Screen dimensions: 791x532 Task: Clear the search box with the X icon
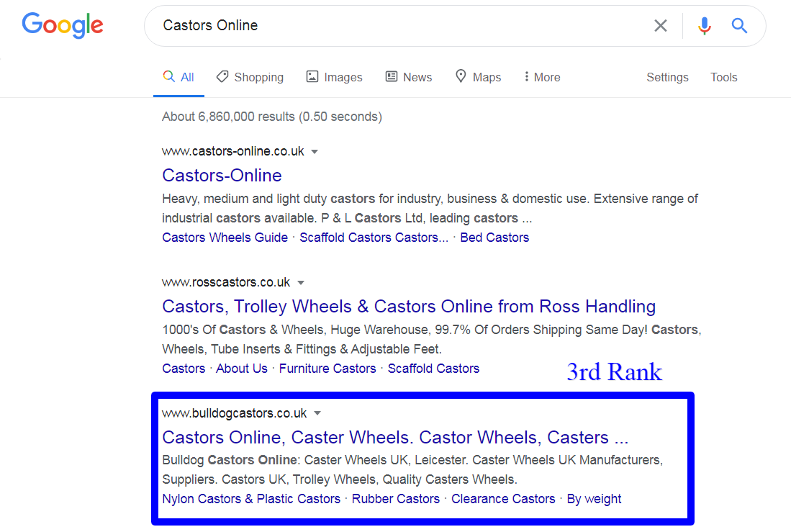click(x=660, y=26)
